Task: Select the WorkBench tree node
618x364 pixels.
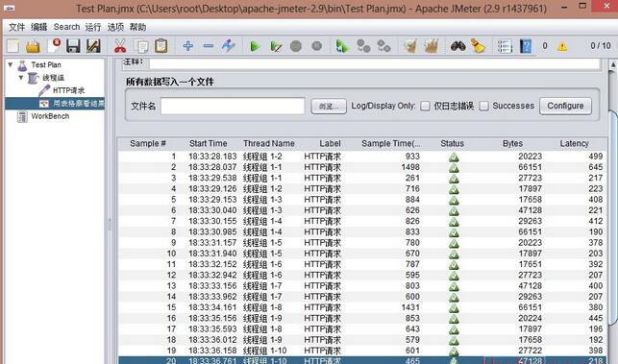Action: (x=50, y=116)
